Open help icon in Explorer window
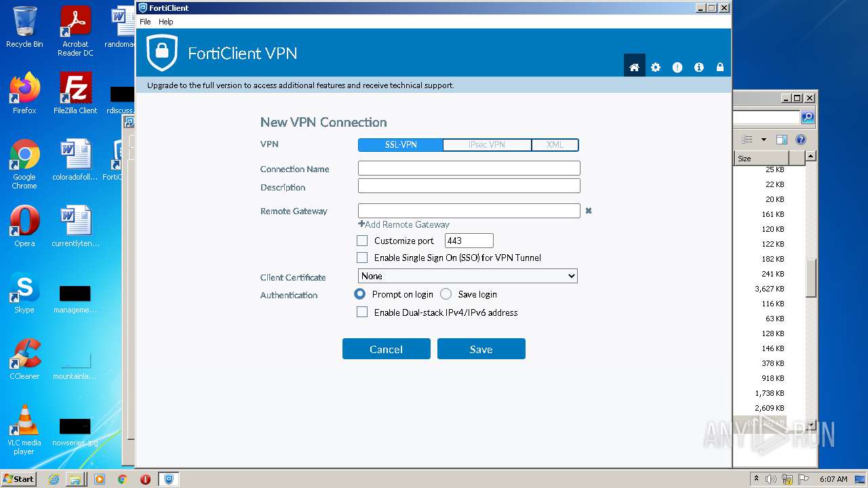This screenshot has width=868, height=488. (801, 140)
